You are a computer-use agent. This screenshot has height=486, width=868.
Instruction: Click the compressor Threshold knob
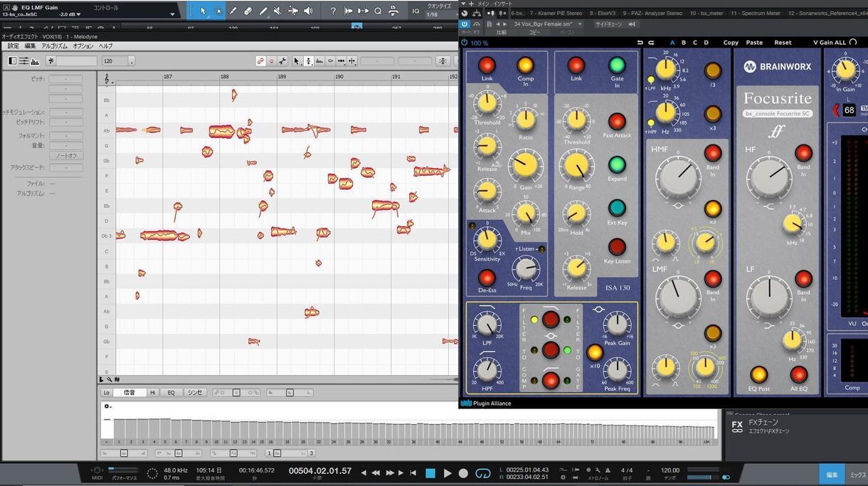click(487, 103)
